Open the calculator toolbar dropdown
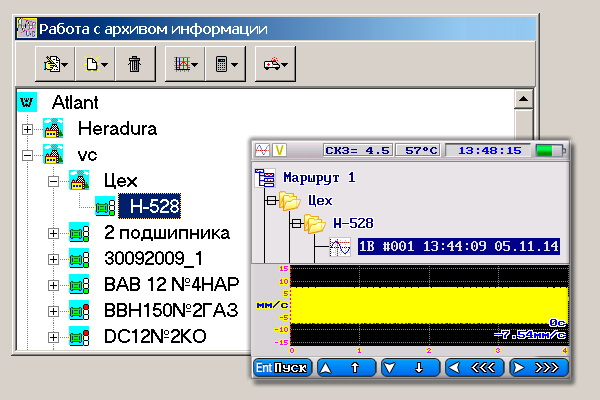 (x=225, y=64)
